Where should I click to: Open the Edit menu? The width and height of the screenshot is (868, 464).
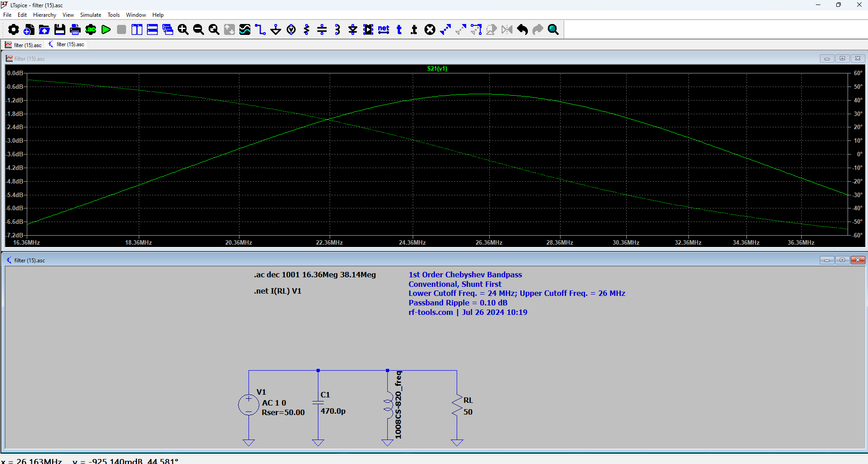[x=22, y=15]
